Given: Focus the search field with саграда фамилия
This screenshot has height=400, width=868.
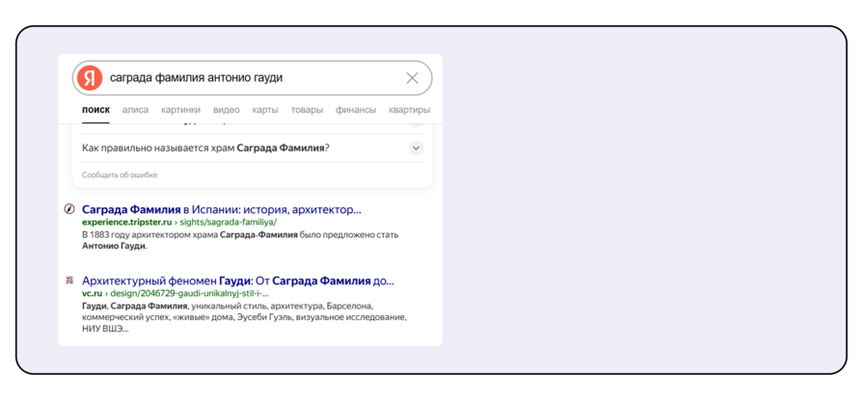Looking at the screenshot, I should [252, 78].
